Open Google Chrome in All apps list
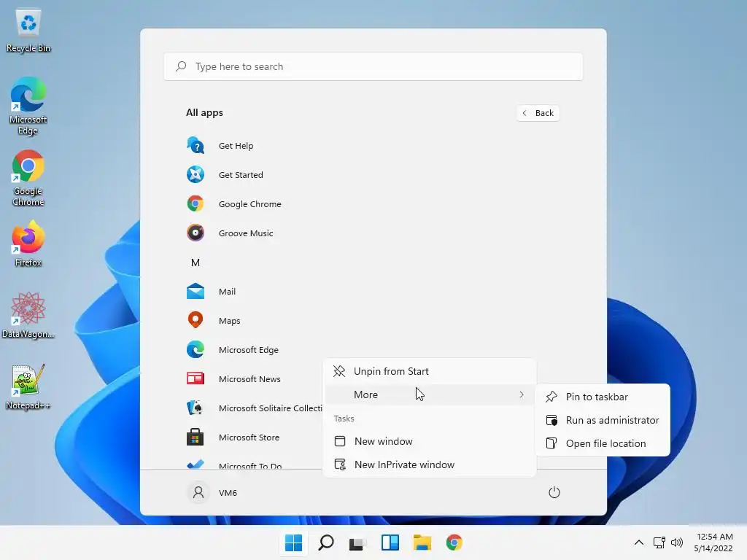747x560 pixels. coord(249,204)
